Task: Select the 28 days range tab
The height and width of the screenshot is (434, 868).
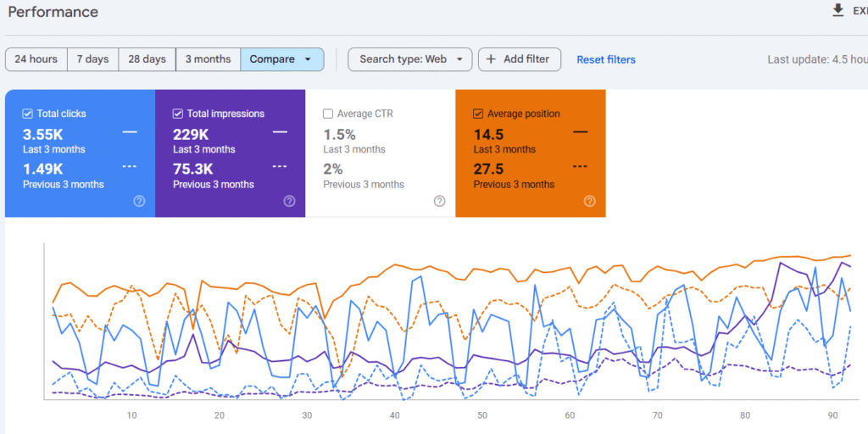Action: (x=147, y=59)
